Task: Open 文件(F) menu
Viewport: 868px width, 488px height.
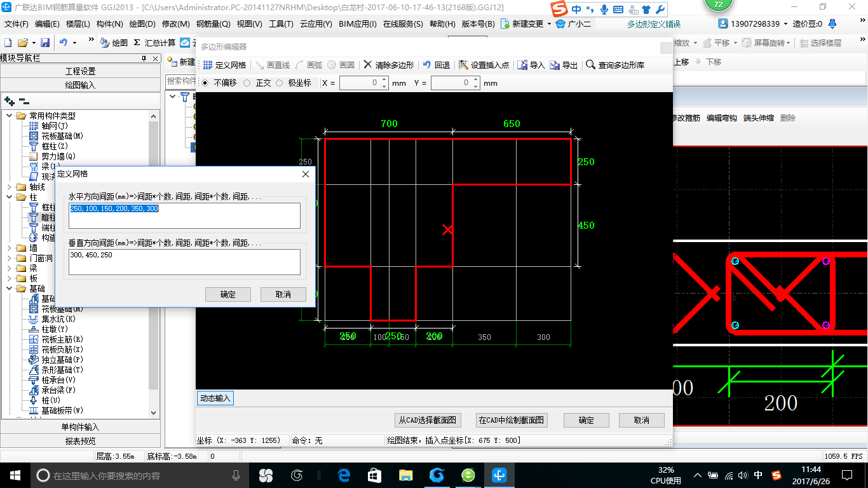Action: coord(17,24)
